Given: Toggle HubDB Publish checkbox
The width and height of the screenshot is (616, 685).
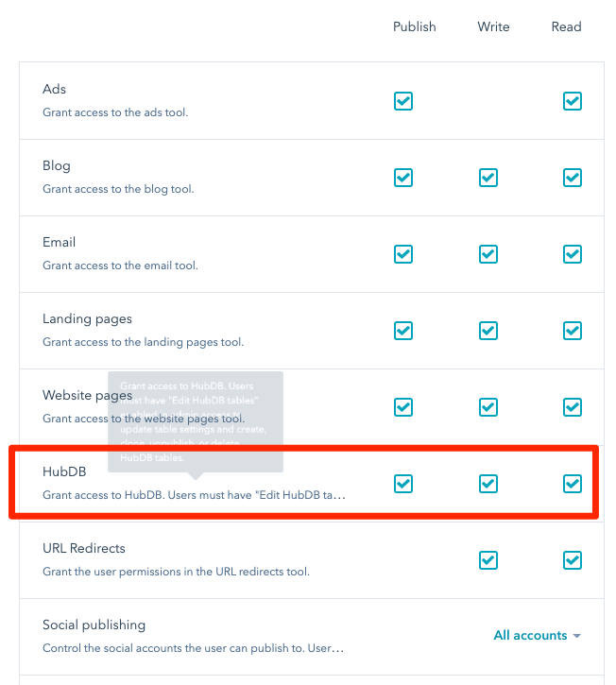Looking at the screenshot, I should pos(402,484).
